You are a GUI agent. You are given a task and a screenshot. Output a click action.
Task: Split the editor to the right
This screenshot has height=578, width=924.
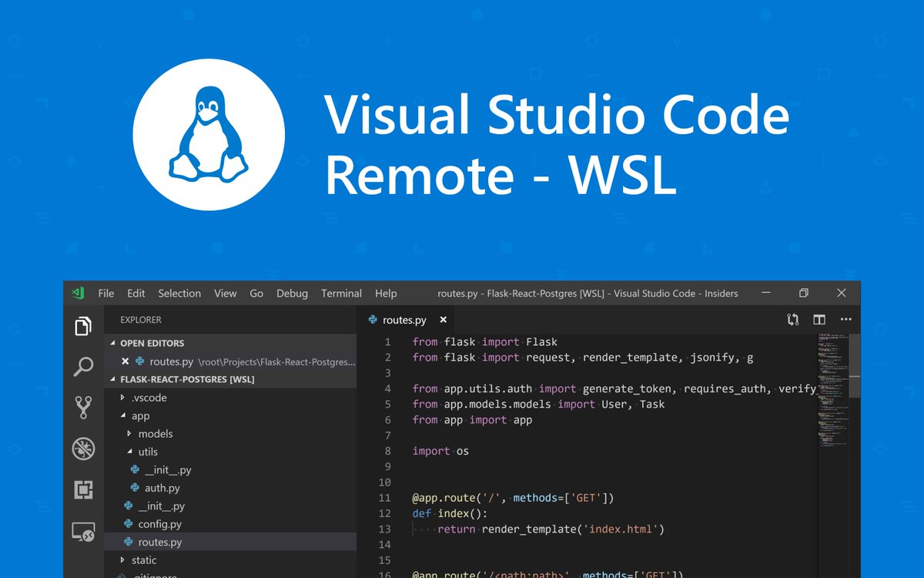(x=819, y=320)
